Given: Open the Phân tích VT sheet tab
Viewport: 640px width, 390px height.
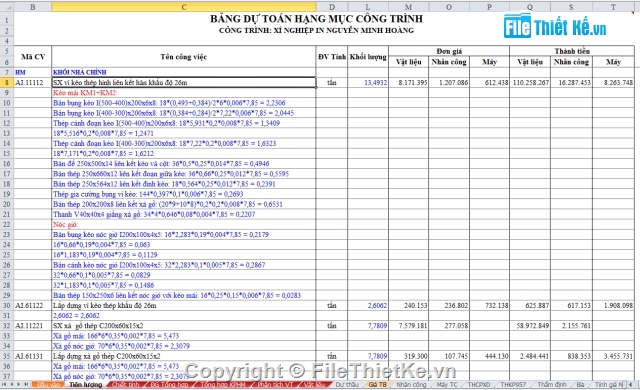Looking at the screenshot, I should tap(276, 384).
